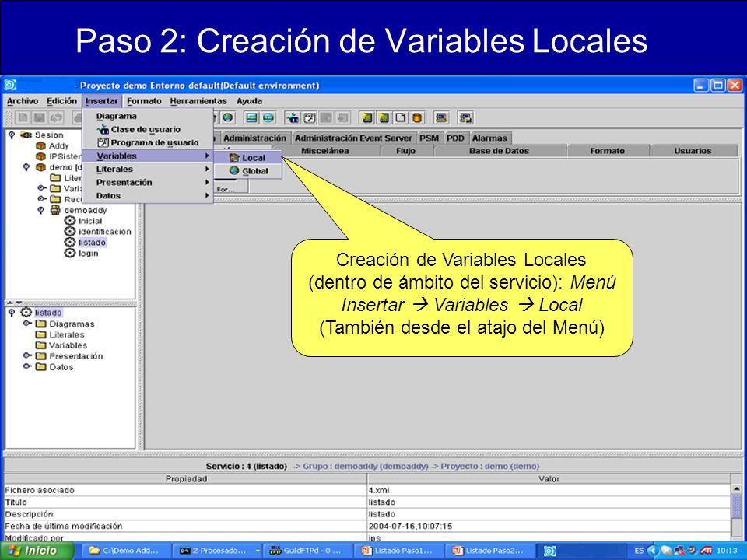Image resolution: width=747 pixels, height=560 pixels.
Task: Collapse the demoaddy group node
Action: click(x=41, y=210)
